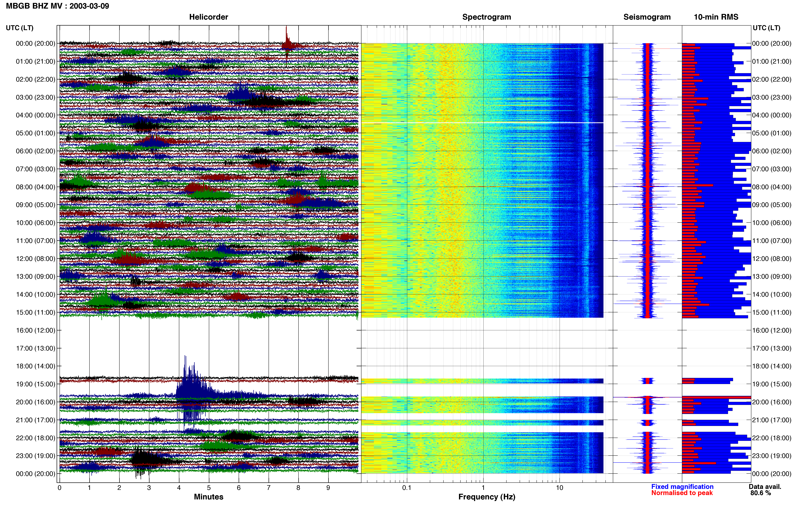
Task: Click the right '17:00 (13:00)' time label
Action: [x=772, y=348]
